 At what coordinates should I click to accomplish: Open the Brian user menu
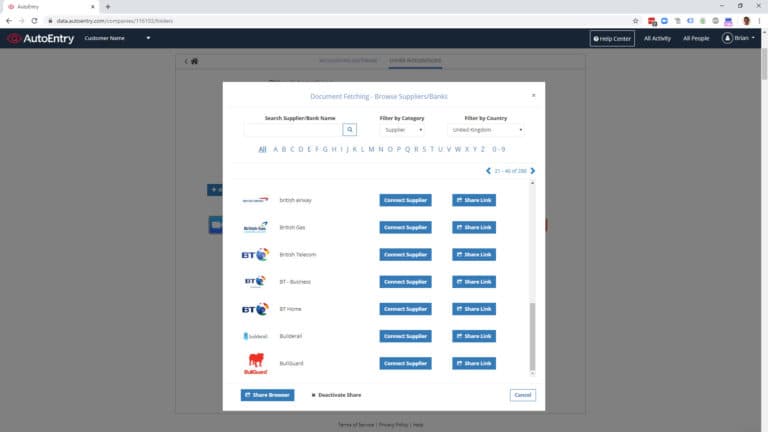tap(741, 39)
